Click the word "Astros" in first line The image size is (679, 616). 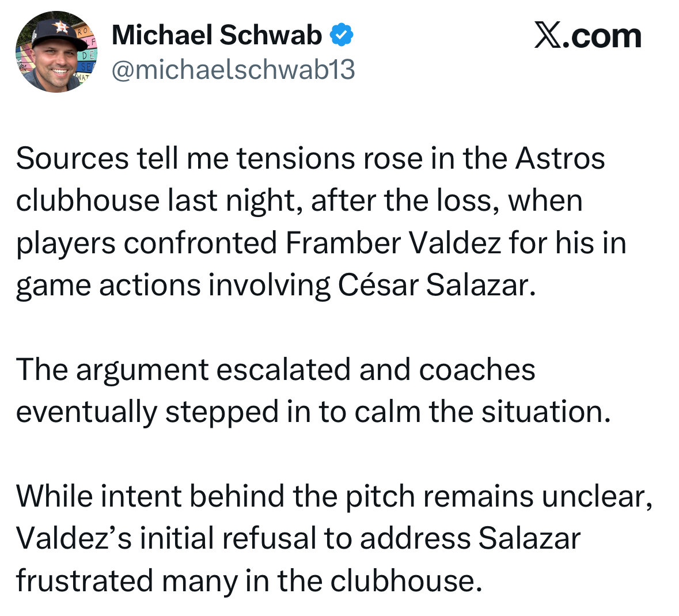click(560, 158)
